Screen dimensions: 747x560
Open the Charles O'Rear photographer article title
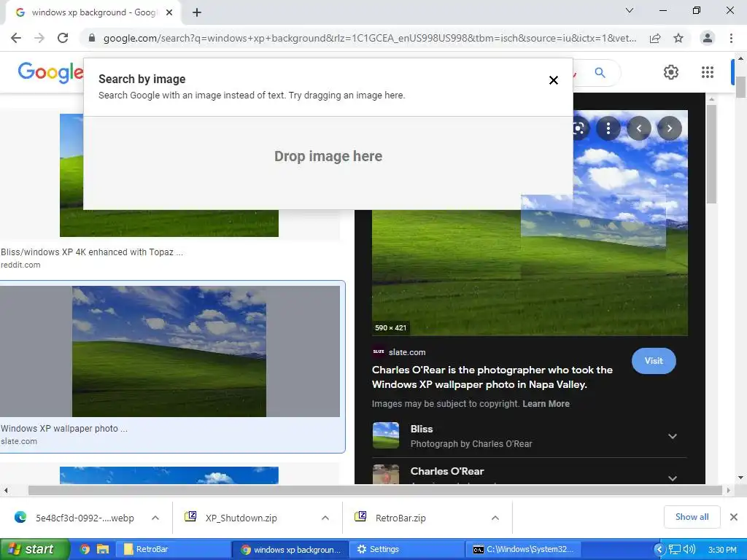tap(492, 377)
